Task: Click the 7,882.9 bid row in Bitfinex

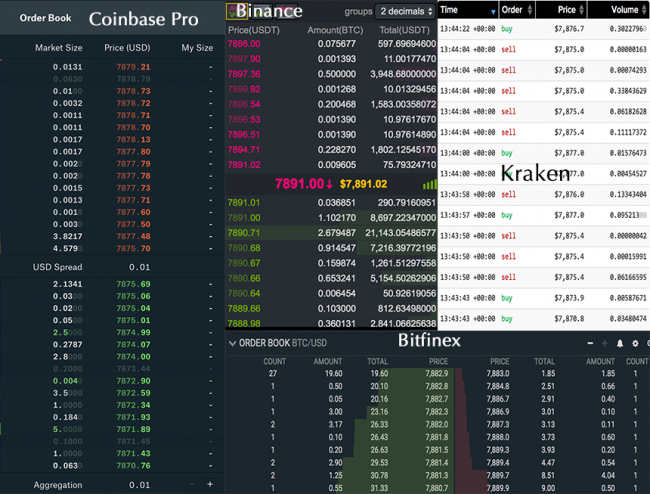Action: point(435,373)
